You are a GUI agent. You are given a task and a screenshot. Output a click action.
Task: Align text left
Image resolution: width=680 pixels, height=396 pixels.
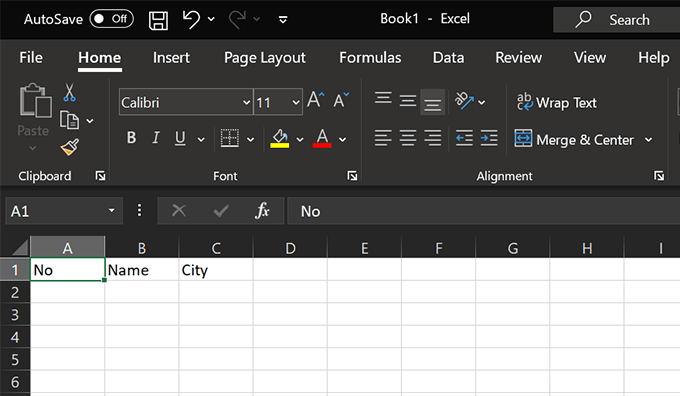coord(383,138)
